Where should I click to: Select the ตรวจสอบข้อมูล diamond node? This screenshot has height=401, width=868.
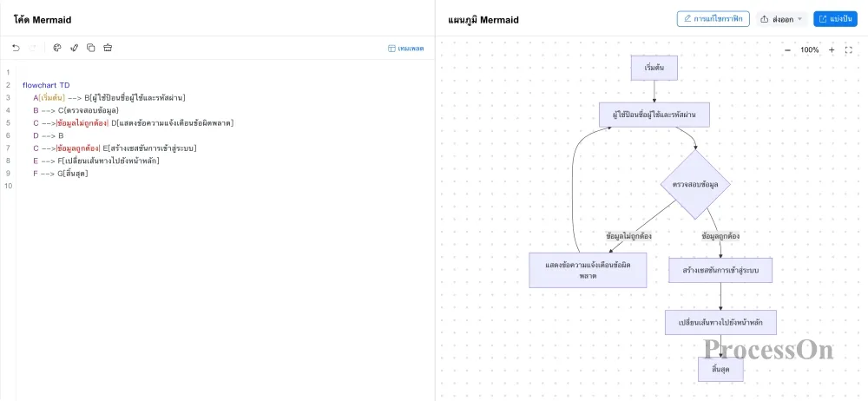695,184
